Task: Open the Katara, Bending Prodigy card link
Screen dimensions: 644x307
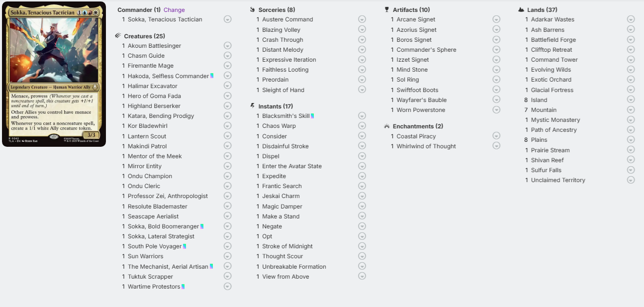Action: pyautogui.click(x=161, y=116)
